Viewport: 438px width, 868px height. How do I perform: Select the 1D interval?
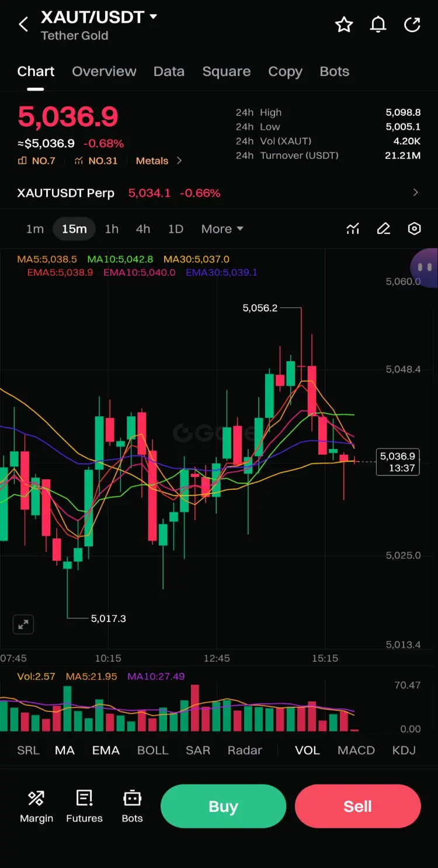(176, 229)
